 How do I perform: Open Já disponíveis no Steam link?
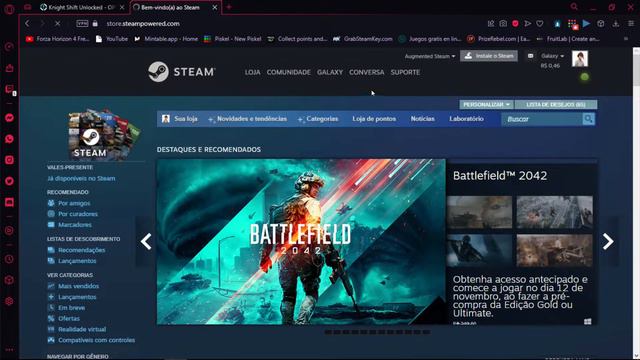pos(81,178)
